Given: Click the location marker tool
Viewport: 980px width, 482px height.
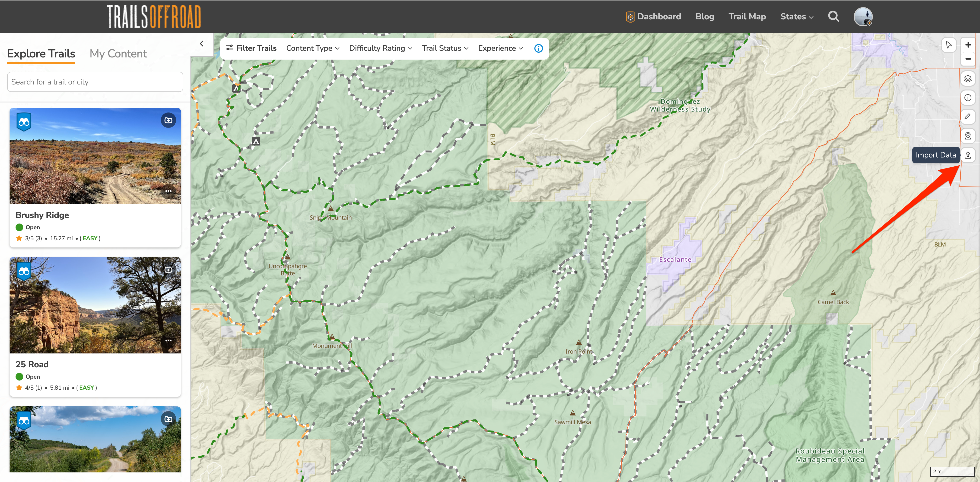Looking at the screenshot, I should [968, 136].
